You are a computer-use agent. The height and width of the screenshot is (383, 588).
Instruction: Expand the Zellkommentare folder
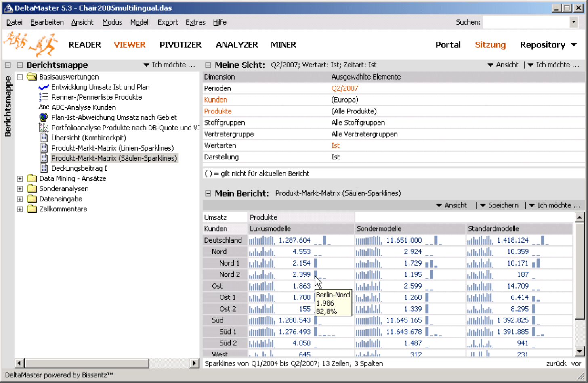pyautogui.click(x=20, y=209)
